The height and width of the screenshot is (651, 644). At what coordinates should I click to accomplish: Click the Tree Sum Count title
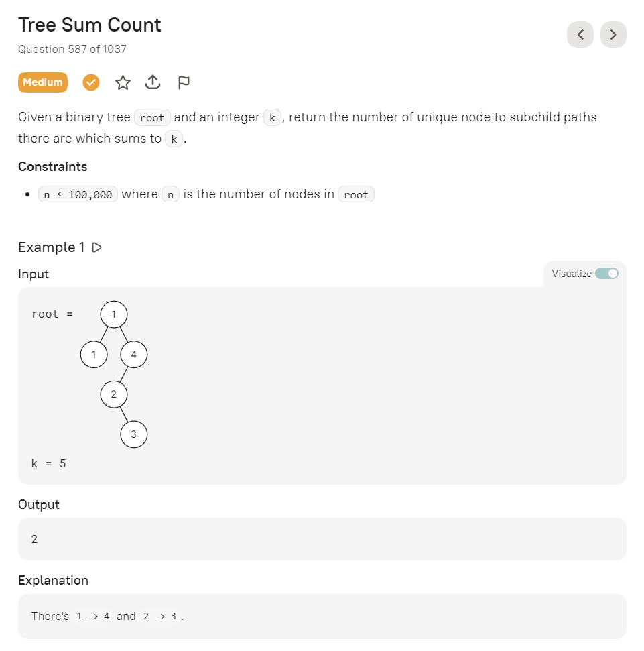point(90,25)
